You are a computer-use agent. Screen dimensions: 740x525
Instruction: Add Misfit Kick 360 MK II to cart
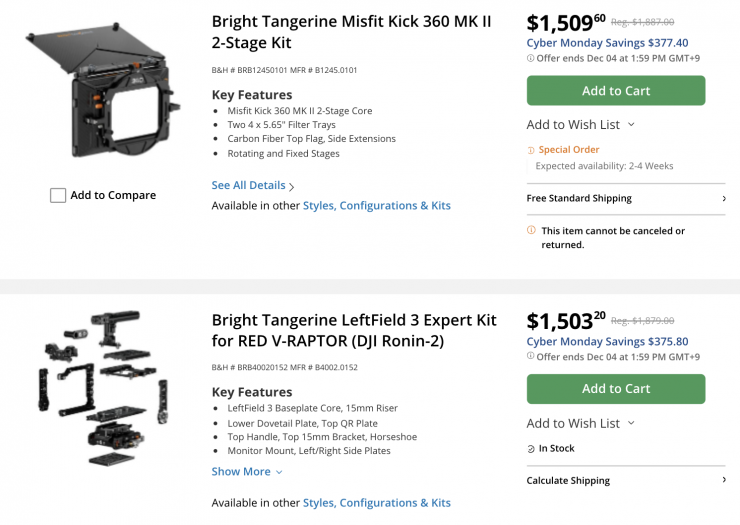click(x=615, y=91)
